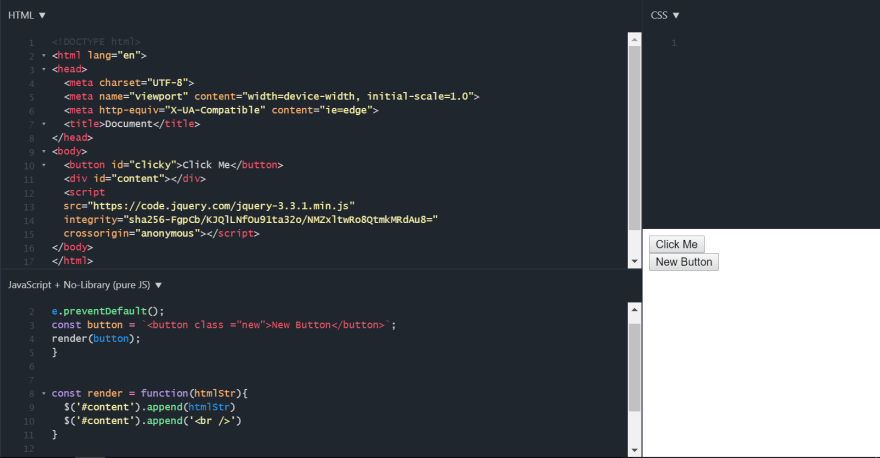Click the HTML panel scrollbar down arrow
This screenshot has width=880, height=458.
click(x=635, y=261)
